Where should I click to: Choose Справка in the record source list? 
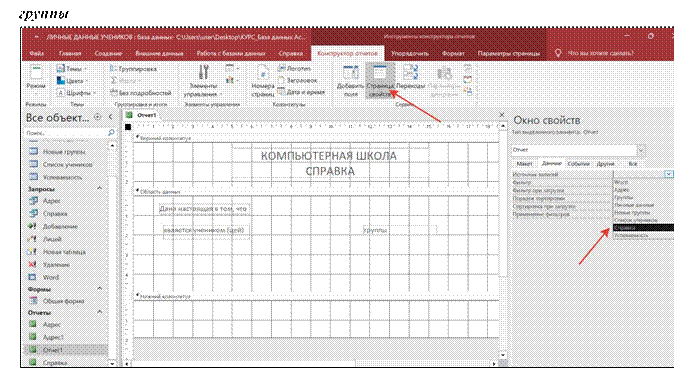[643, 228]
